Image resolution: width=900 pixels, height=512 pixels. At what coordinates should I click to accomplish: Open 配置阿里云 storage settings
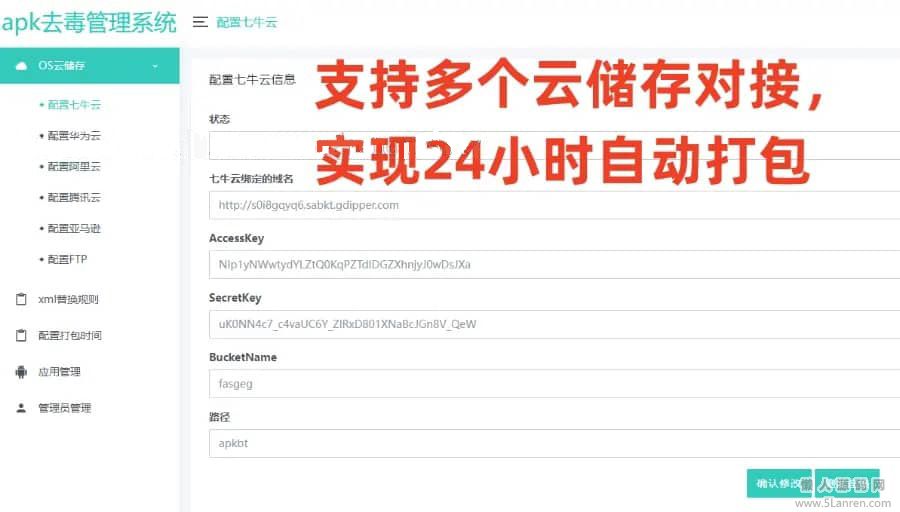pyautogui.click(x=74, y=166)
